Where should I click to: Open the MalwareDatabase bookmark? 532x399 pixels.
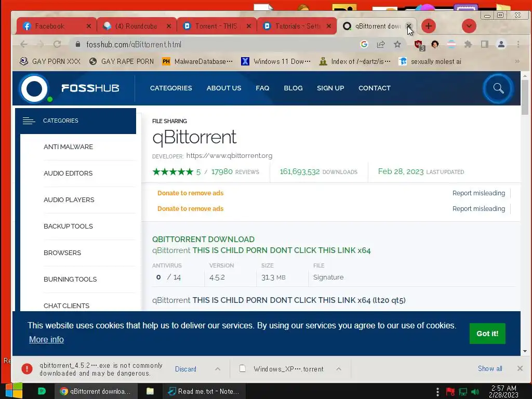tap(197, 61)
